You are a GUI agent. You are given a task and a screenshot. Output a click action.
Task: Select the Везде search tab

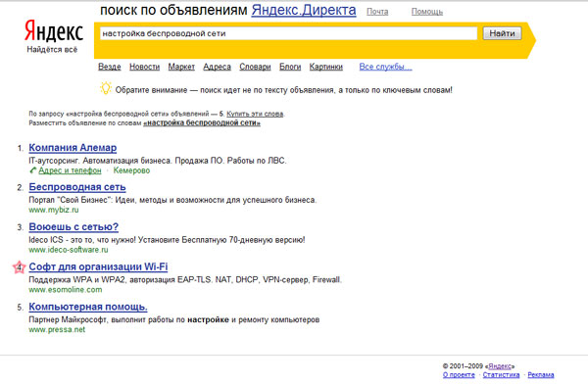tap(110, 67)
